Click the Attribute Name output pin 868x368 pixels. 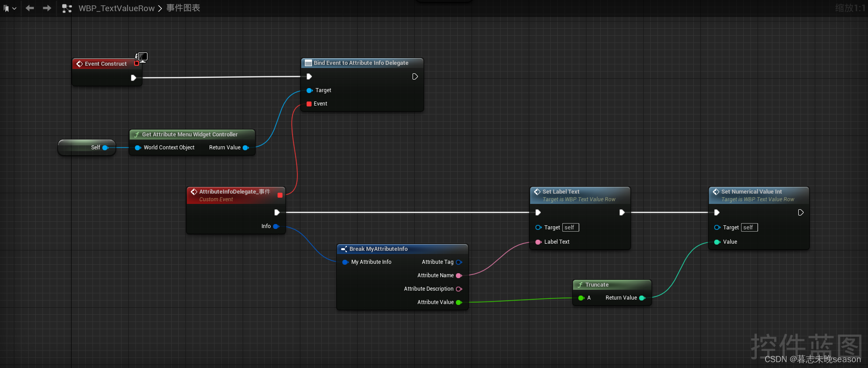point(459,275)
